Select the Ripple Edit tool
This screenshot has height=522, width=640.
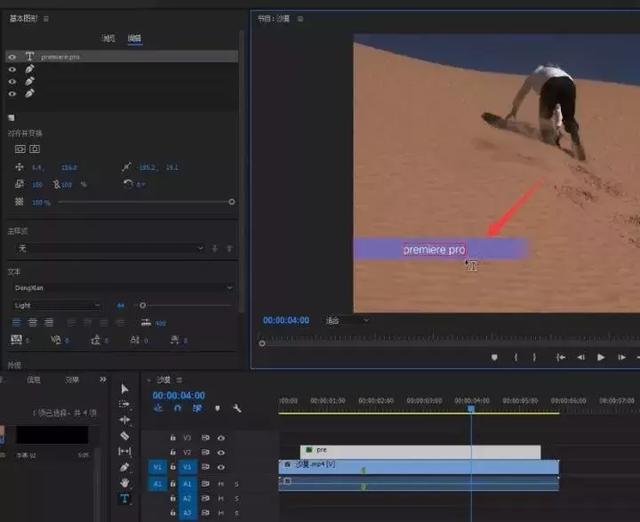(x=124, y=420)
